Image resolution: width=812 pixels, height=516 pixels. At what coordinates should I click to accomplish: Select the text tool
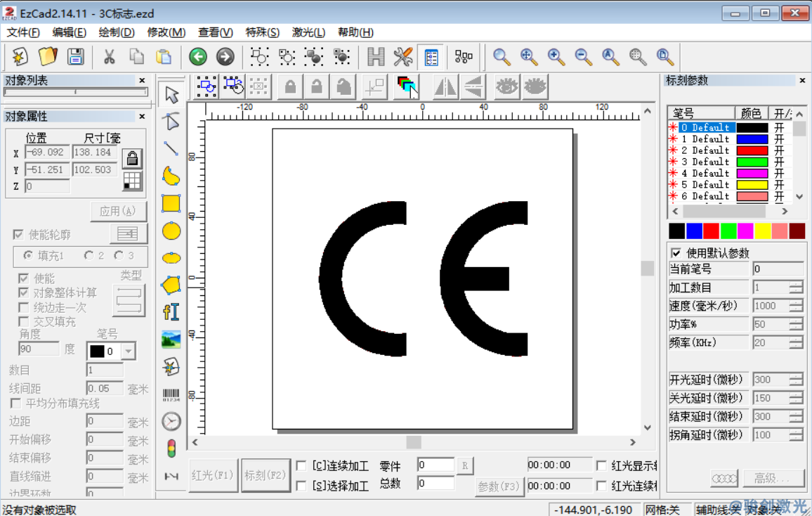click(x=171, y=312)
